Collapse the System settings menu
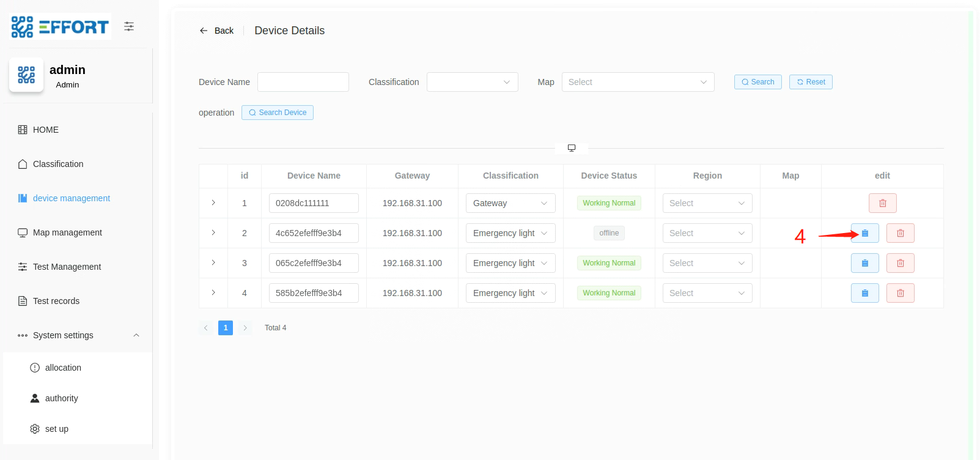The height and width of the screenshot is (460, 980). [136, 335]
